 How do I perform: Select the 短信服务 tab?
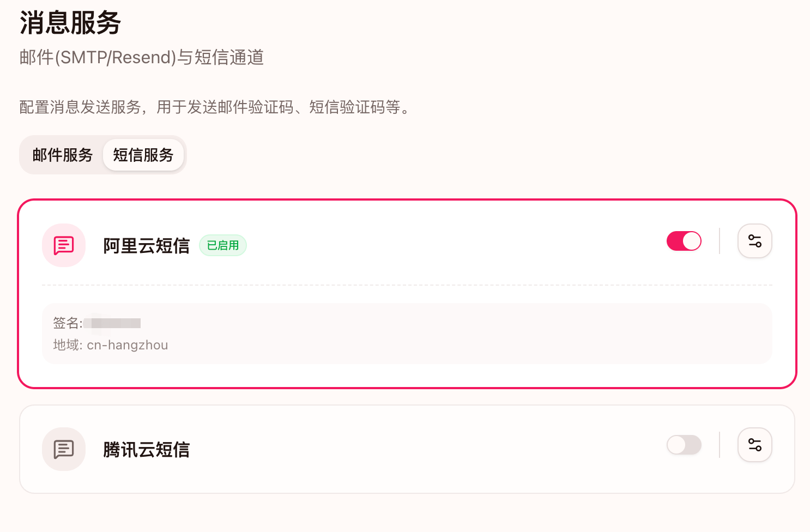(143, 155)
